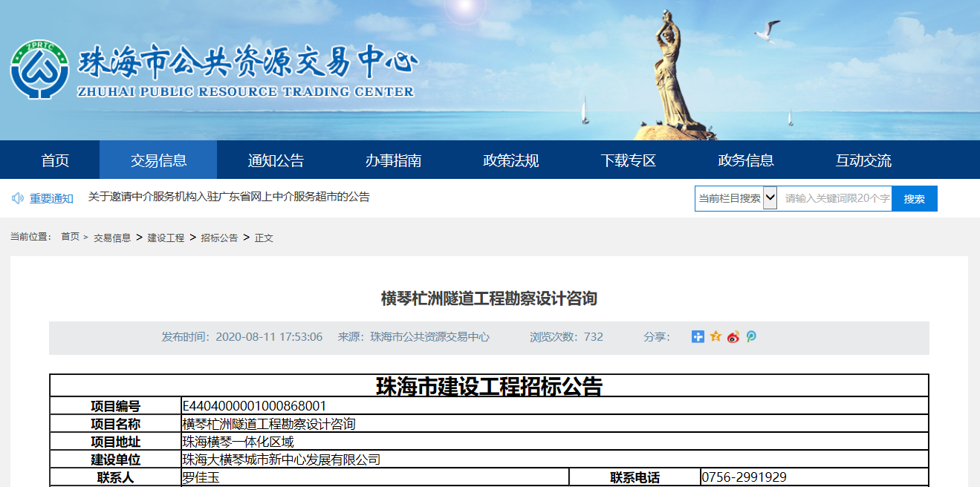Select 交易信息 in the navigation bar
The width and height of the screenshot is (980, 487).
click(158, 160)
